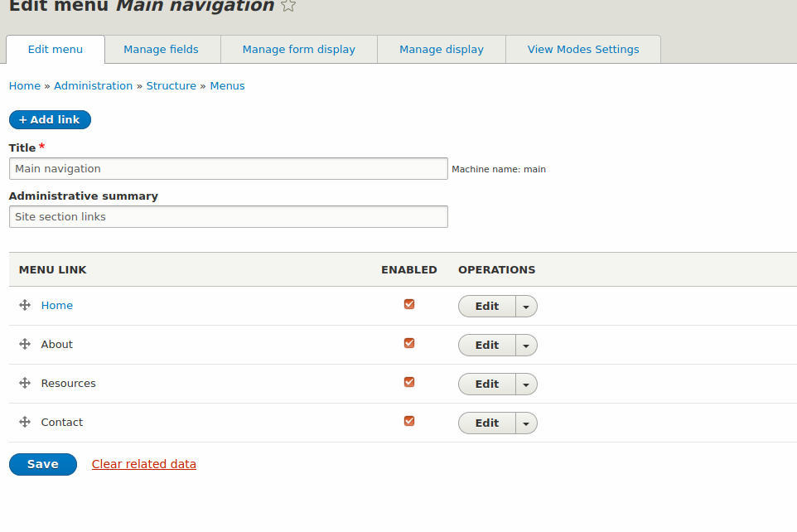The image size is (797, 532).
Task: Go to the View Modes Settings tab
Action: point(583,50)
